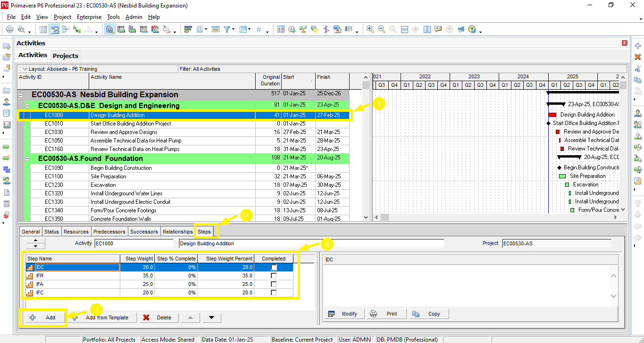Click the Project field containing EC00530-AS
Viewport: 644px width, 343px height.
coord(557,243)
